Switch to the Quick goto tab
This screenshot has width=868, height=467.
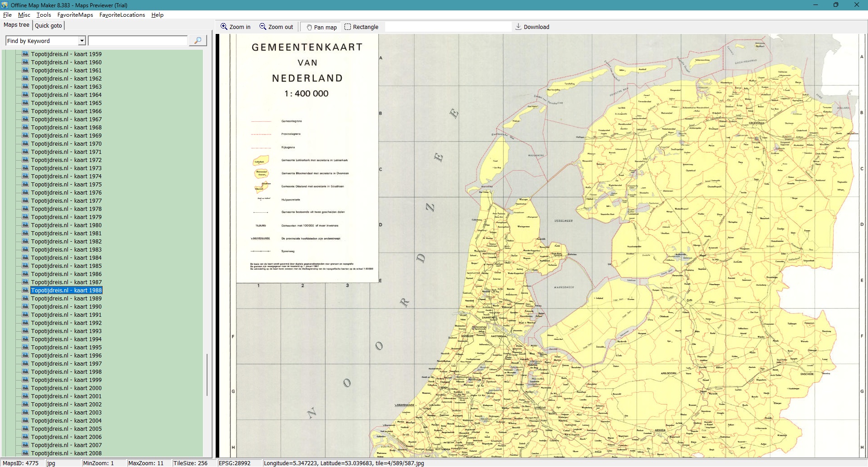[x=48, y=25]
